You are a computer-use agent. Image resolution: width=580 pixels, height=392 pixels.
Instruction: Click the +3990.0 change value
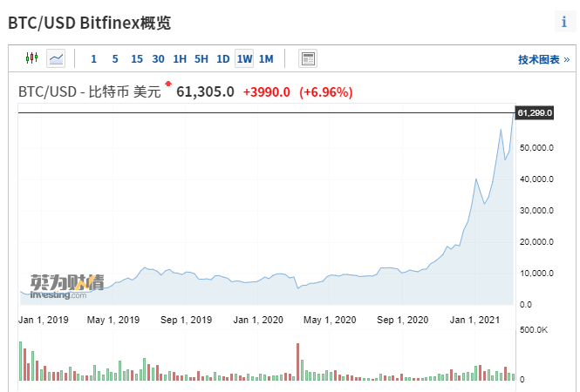pos(266,92)
